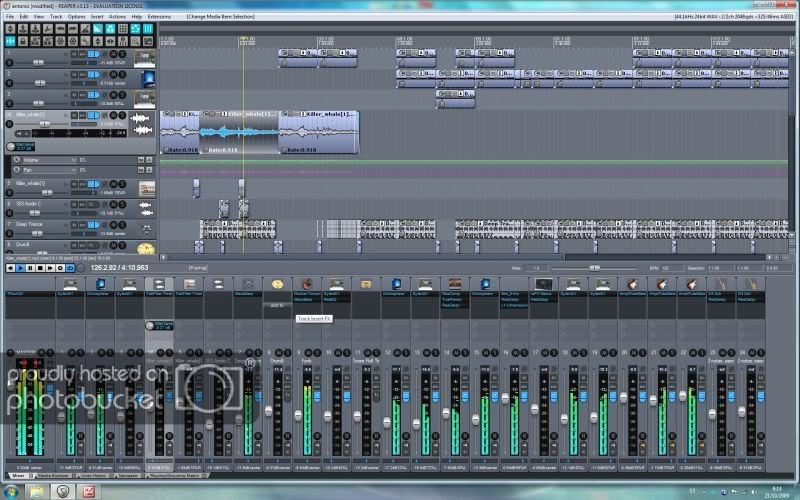Image resolution: width=800 pixels, height=500 pixels.
Task: Solo mixer channel 8 DrumB
Action: coord(287,353)
